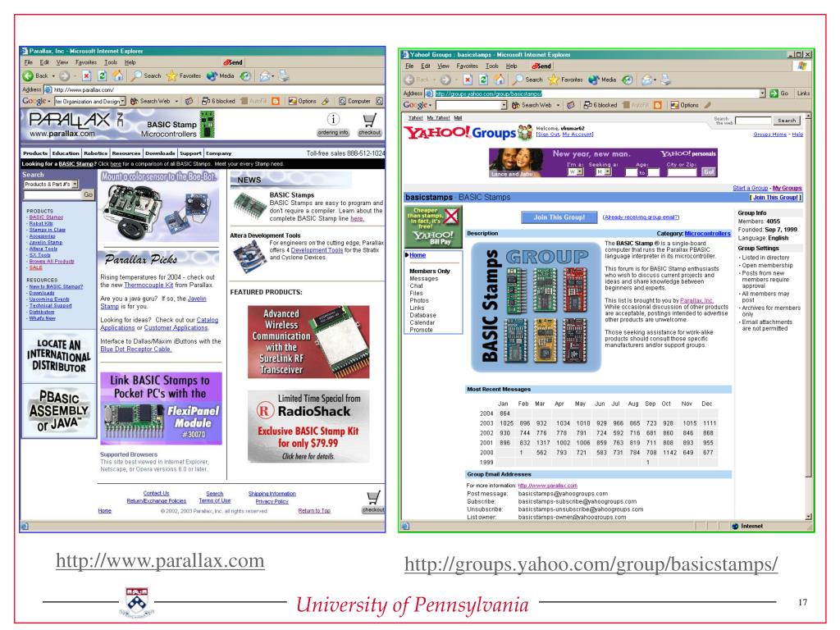Click http://www.parallax.com link below left screenshot
This screenshot has height=630, width=840.
[x=160, y=561]
